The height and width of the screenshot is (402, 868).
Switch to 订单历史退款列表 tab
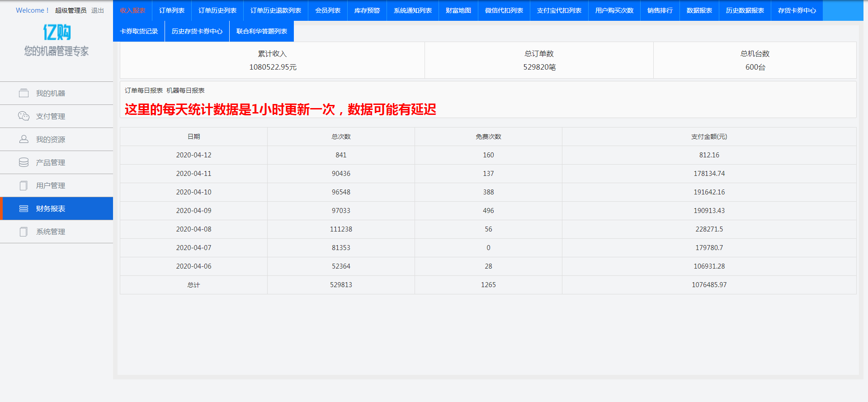(276, 10)
